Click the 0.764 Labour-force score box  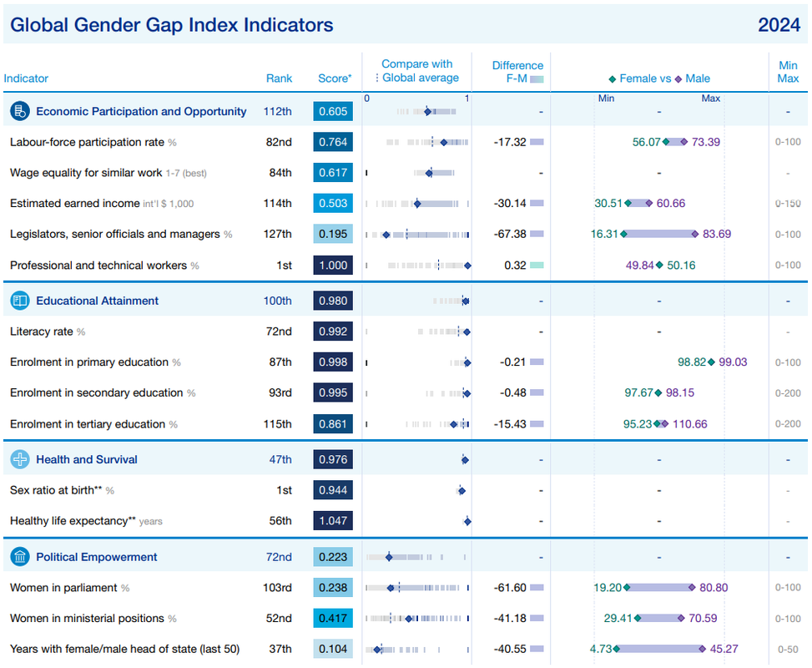[x=333, y=142]
